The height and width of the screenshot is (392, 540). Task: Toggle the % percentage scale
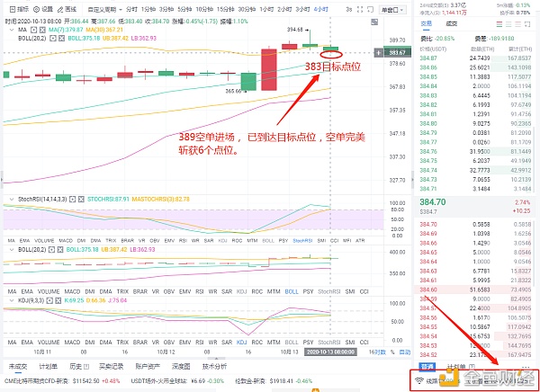pos(392,352)
